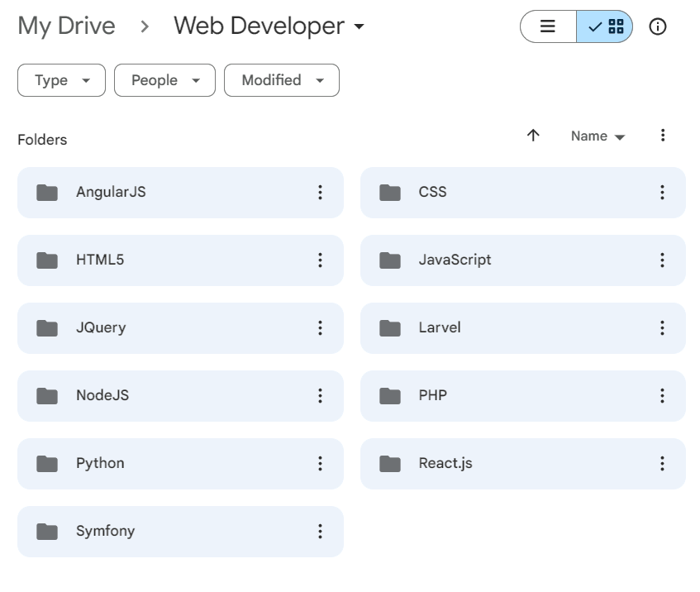Click the Symfony folder icon
700x592 pixels.
point(47,532)
